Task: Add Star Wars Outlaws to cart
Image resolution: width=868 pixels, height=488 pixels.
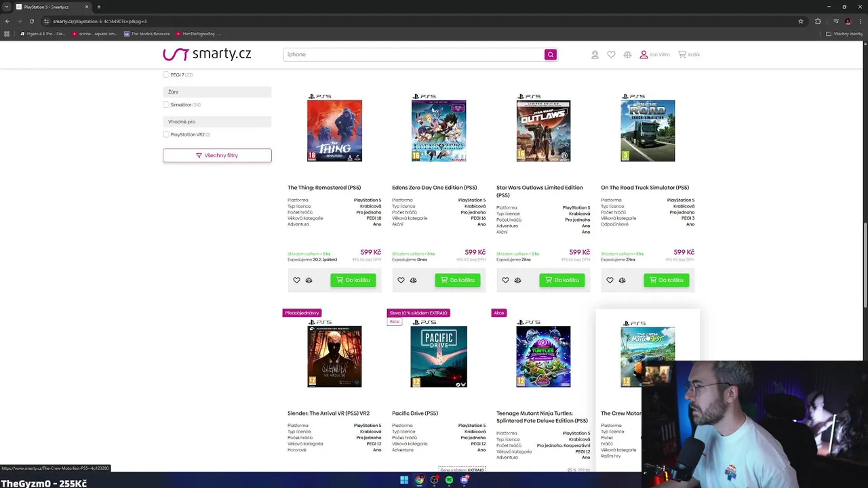Action: 562,280
